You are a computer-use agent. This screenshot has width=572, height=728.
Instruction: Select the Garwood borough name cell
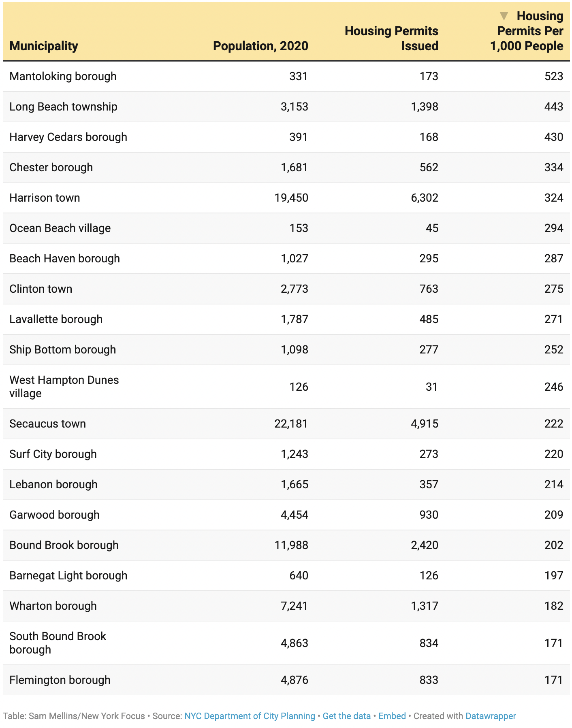tap(54, 515)
